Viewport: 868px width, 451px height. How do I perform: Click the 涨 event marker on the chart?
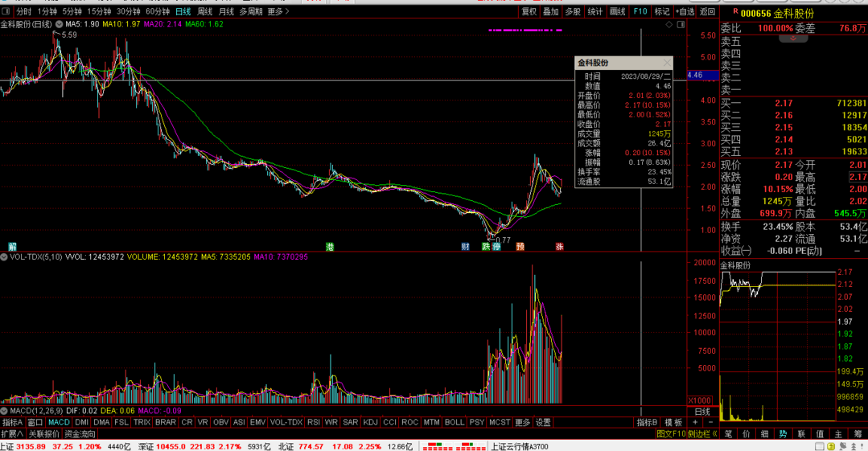[560, 247]
